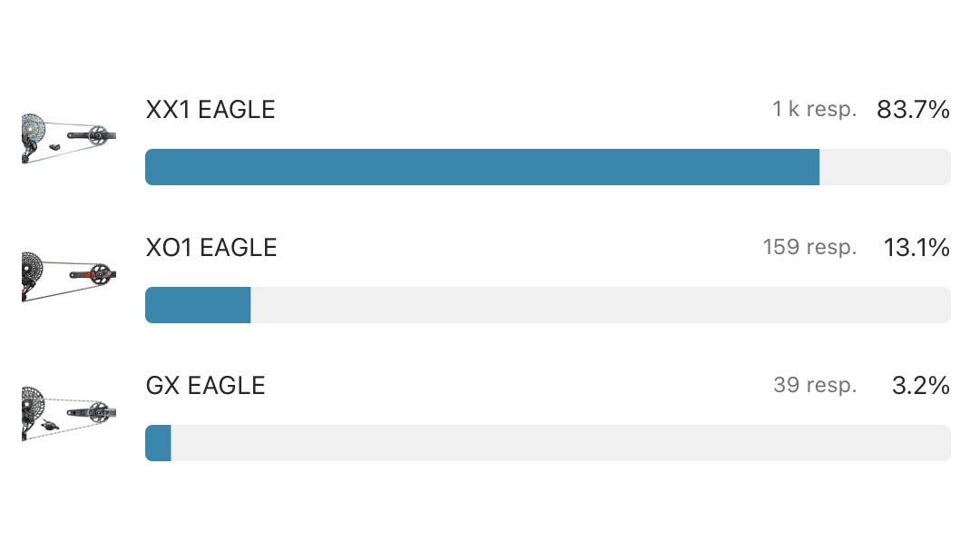Screen dimensions: 980x552
Task: Click the red crankset in XO1 Eagle image
Action: [x=98, y=272]
